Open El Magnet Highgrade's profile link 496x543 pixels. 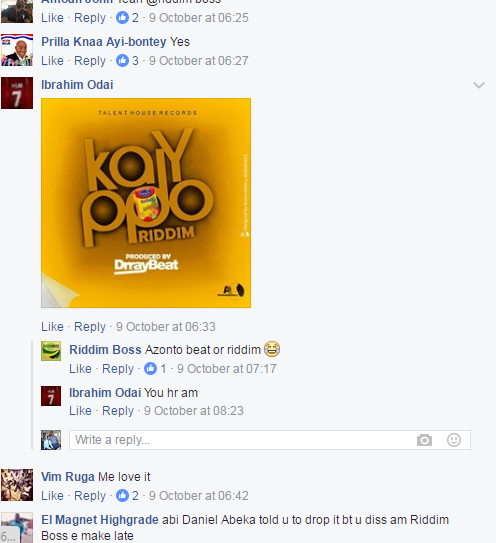tap(100, 520)
